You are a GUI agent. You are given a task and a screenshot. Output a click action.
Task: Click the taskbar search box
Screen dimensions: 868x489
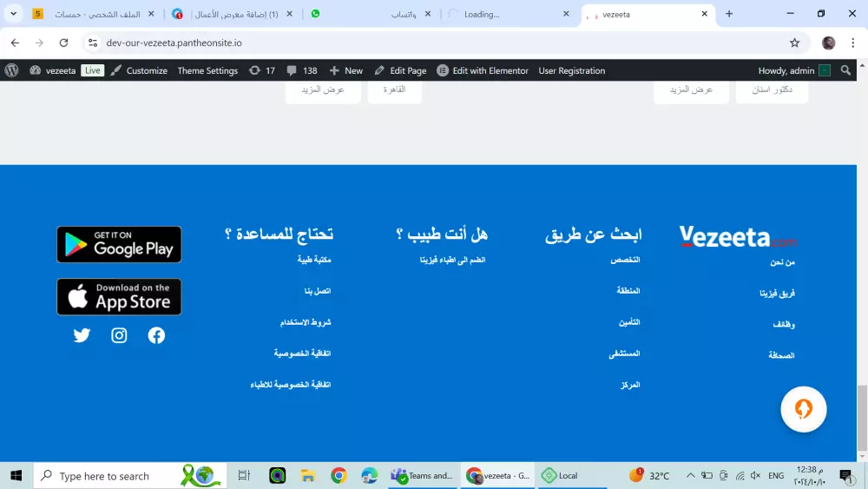click(130, 475)
